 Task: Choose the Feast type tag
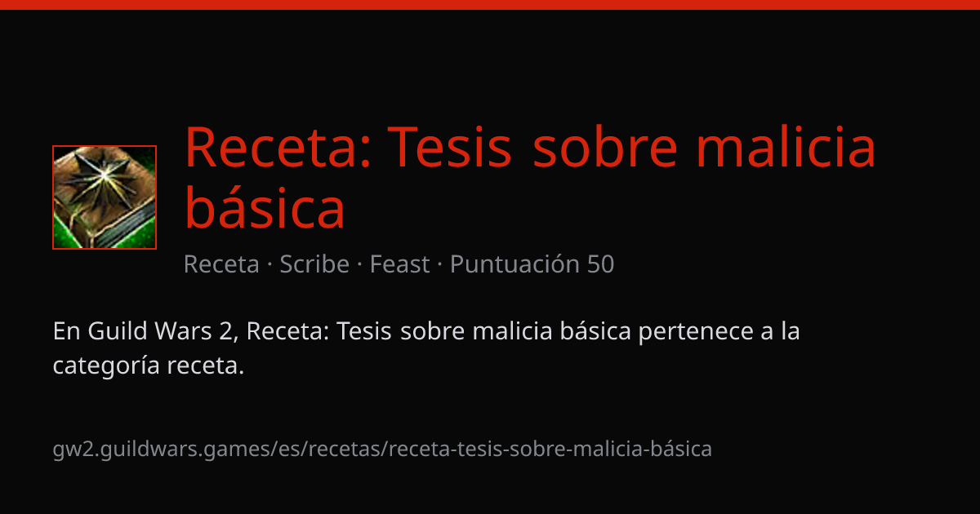click(x=399, y=264)
